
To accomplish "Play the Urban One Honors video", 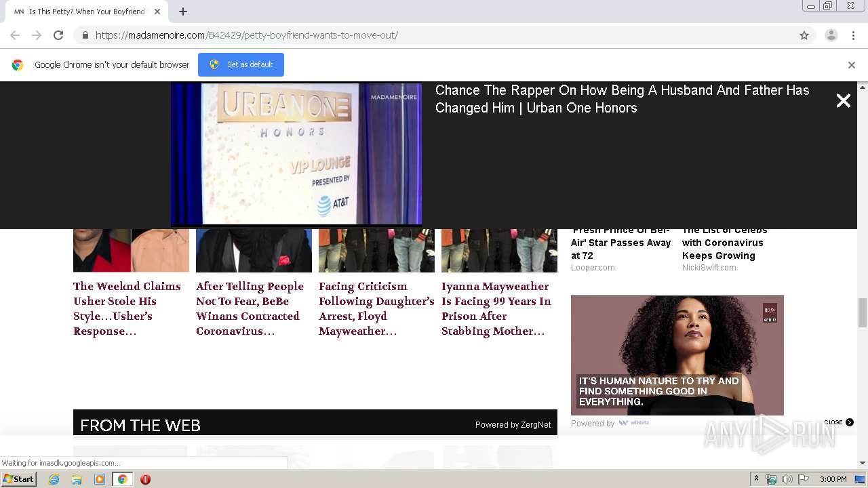I will pyautogui.click(x=296, y=154).
